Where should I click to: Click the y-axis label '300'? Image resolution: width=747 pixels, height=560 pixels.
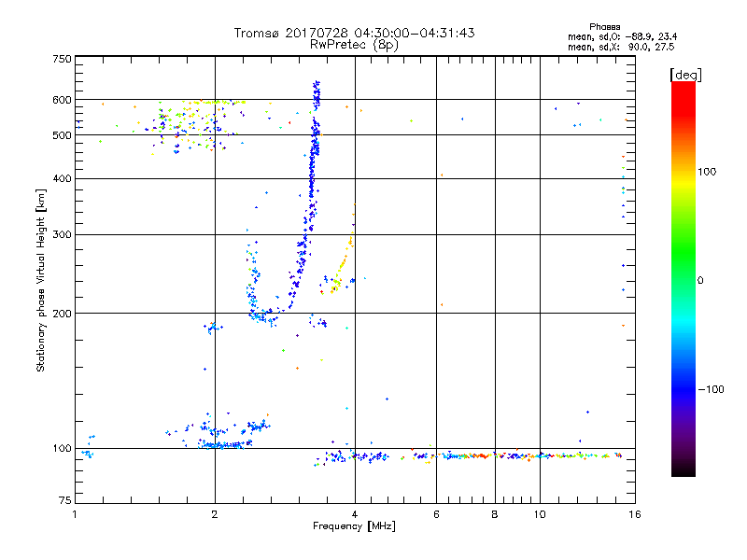click(x=62, y=235)
